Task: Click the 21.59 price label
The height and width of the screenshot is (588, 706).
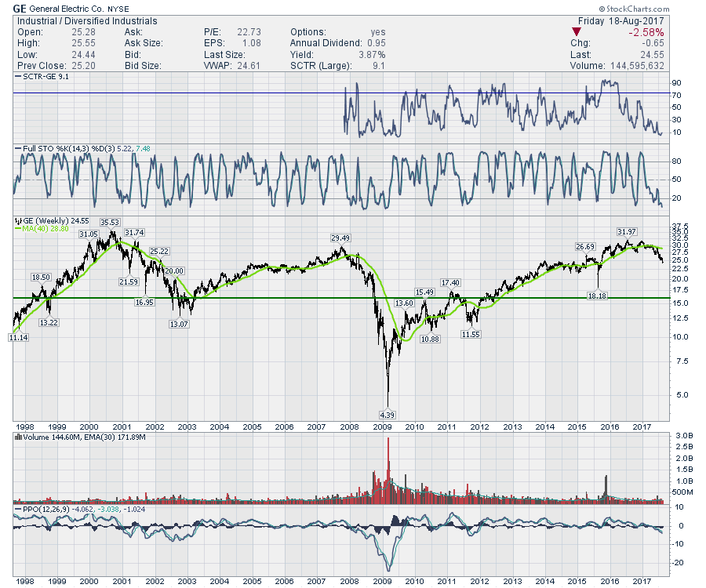Action: tap(129, 281)
